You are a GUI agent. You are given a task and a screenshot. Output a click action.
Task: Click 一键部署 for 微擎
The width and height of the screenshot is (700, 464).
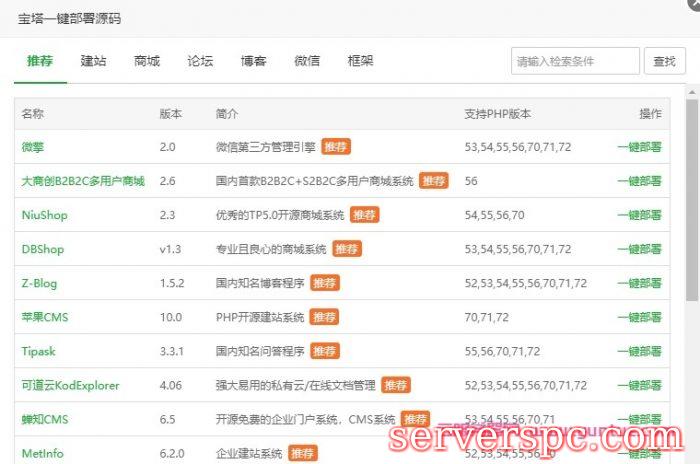pyautogui.click(x=639, y=147)
